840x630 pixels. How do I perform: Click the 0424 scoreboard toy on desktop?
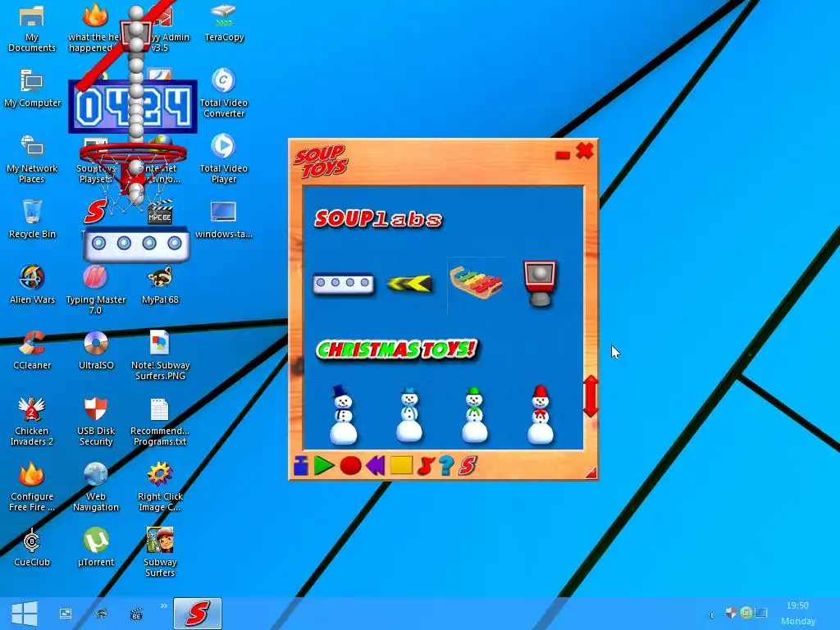pos(133,106)
